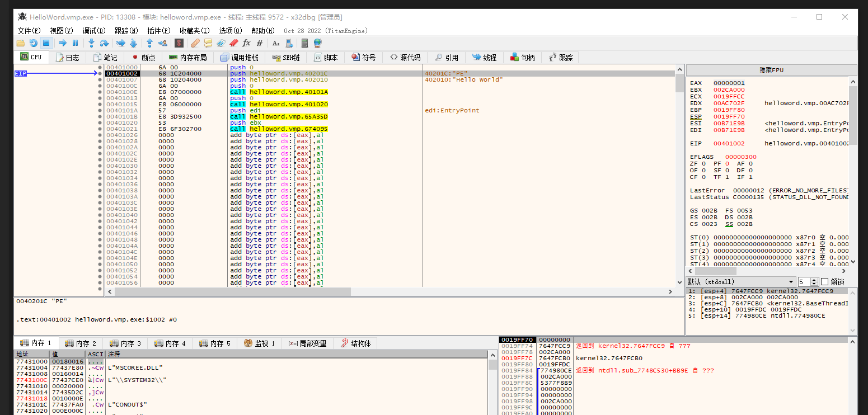Open the 收藏夹(I) menu
Screen dimensions: 868x415
tap(194, 31)
